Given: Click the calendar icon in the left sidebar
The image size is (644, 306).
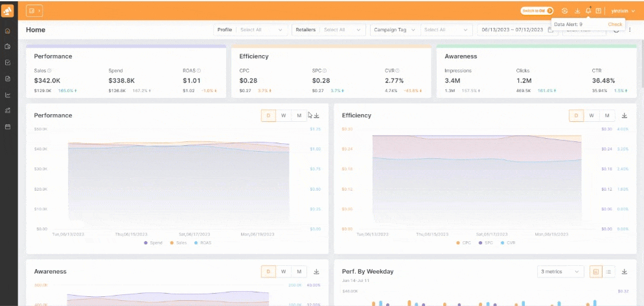Looking at the screenshot, I should click(x=8, y=126).
